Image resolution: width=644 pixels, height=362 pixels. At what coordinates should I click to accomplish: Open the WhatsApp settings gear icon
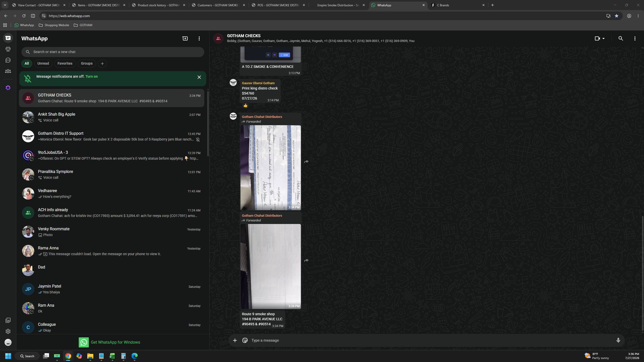pyautogui.click(x=8, y=331)
